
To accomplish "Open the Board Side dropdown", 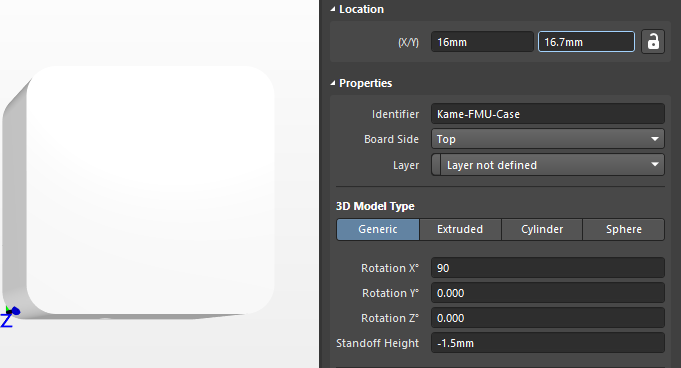I will click(548, 139).
